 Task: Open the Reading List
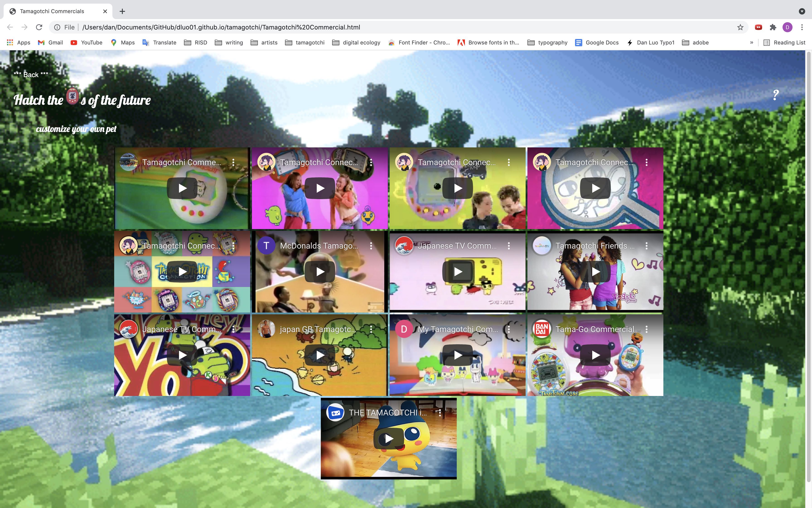784,43
